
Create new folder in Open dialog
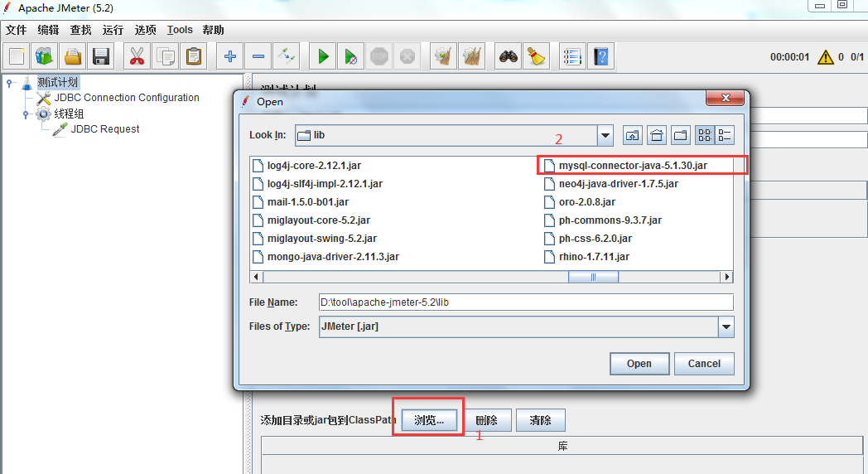(x=681, y=135)
